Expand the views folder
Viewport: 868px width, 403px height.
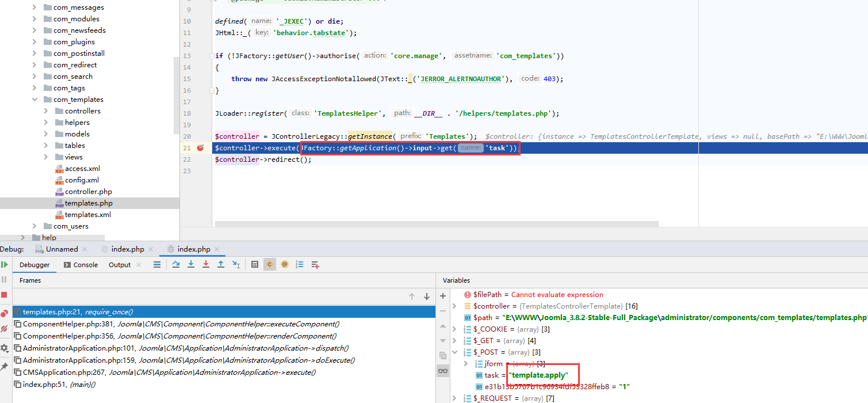point(45,157)
